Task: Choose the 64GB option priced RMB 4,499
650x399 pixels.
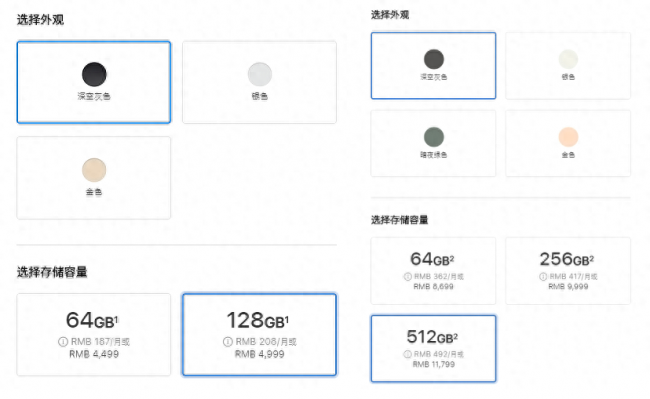Action: point(94,334)
